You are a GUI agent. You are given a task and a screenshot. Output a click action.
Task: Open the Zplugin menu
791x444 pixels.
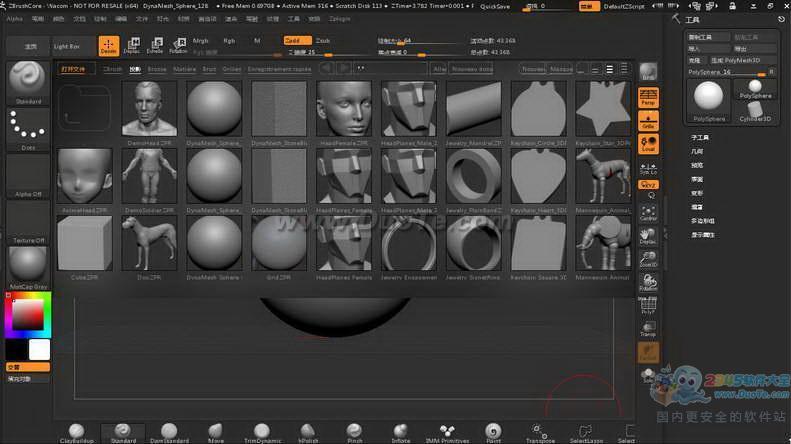pos(340,19)
